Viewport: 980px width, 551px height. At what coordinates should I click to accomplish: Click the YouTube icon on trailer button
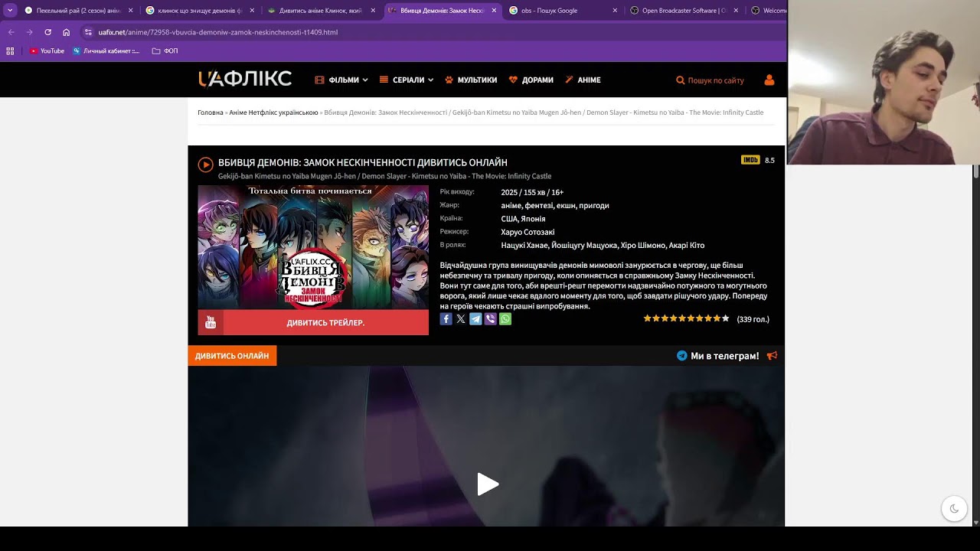point(211,323)
